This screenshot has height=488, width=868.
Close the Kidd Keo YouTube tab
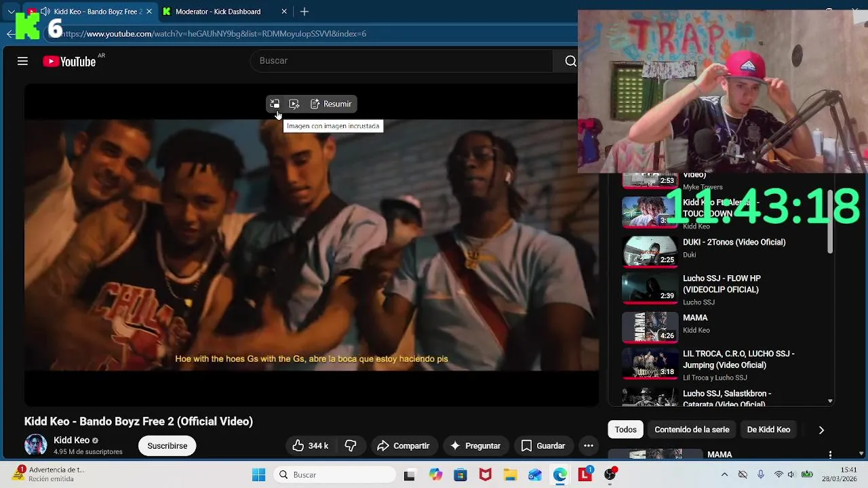pos(149,12)
